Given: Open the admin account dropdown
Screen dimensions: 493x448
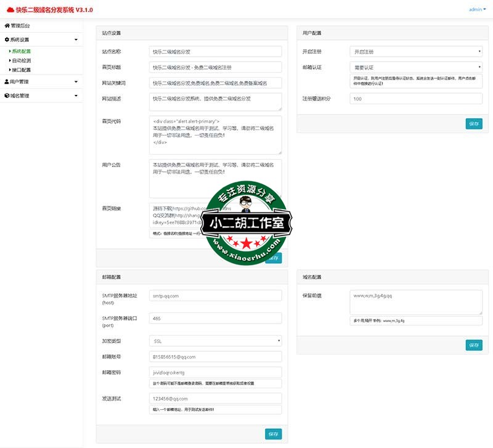Looking at the screenshot, I should [x=477, y=9].
